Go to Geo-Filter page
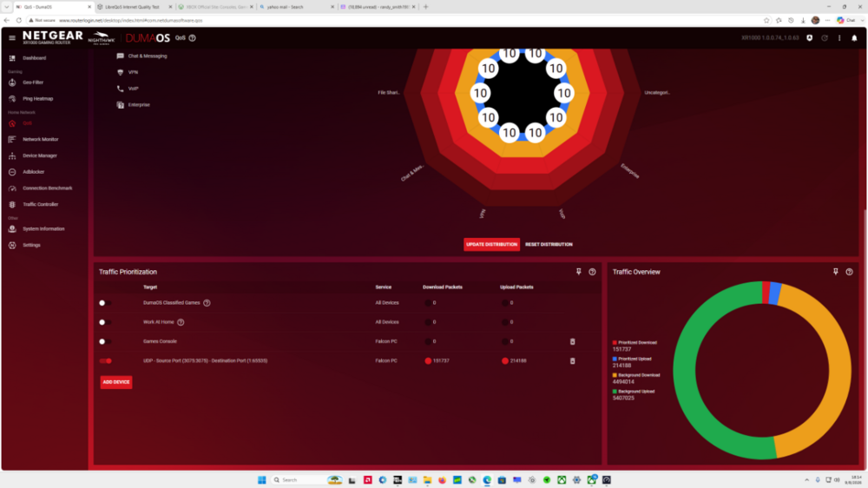The width and height of the screenshot is (868, 488). click(x=33, y=82)
